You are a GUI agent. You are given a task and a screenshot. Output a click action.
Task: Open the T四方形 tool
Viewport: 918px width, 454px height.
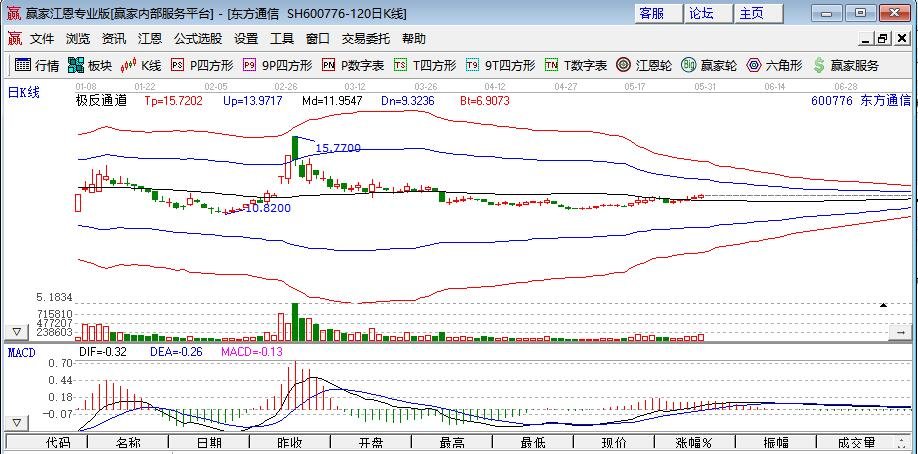425,65
